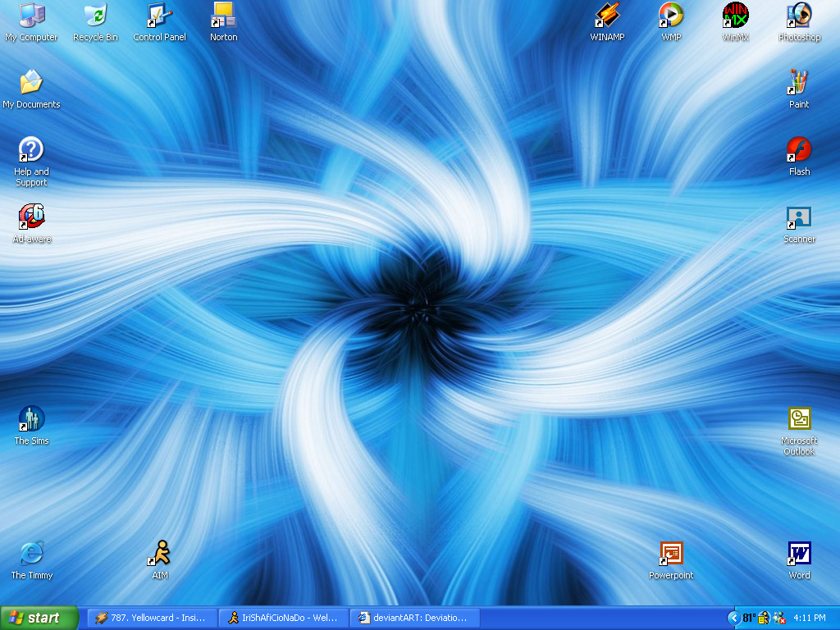This screenshot has width=840, height=630.
Task: Switch to the IriShAfiCioNaDo AIM taskbar button
Action: tap(284, 619)
